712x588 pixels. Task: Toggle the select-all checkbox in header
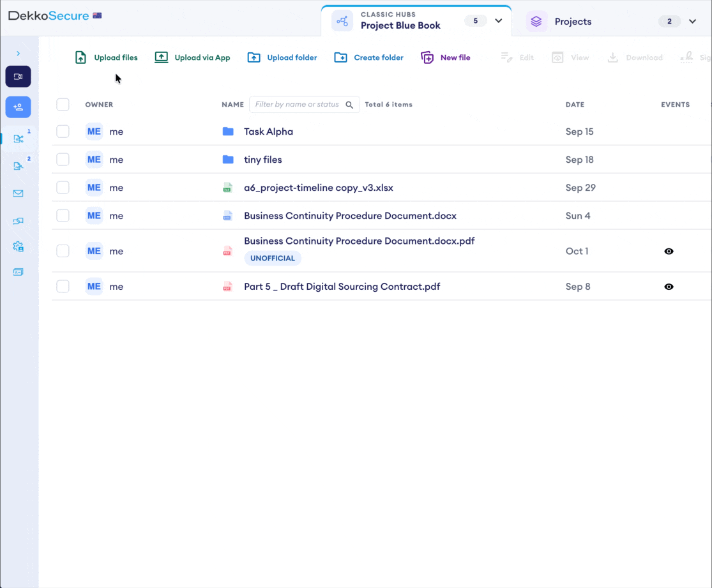(63, 105)
